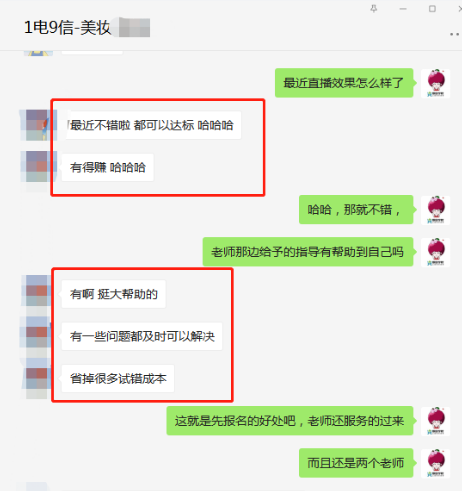Select the reply 最近不错啦 都可以达标

[151, 125]
